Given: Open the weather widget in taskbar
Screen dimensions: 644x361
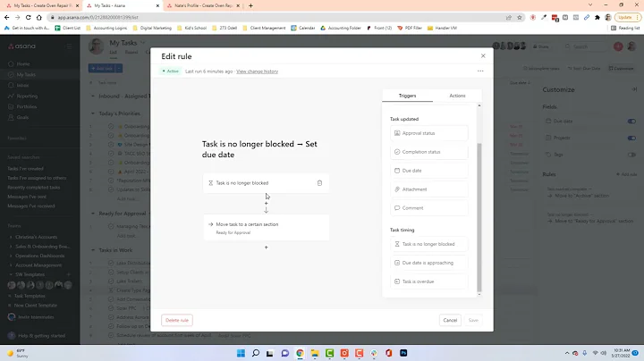Looking at the screenshot, I should pos(17,353).
